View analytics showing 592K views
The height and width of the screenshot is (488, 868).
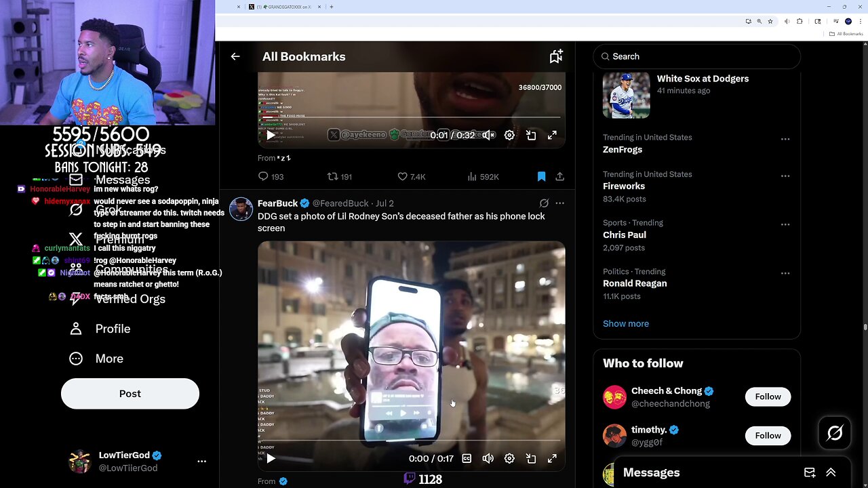pos(484,177)
